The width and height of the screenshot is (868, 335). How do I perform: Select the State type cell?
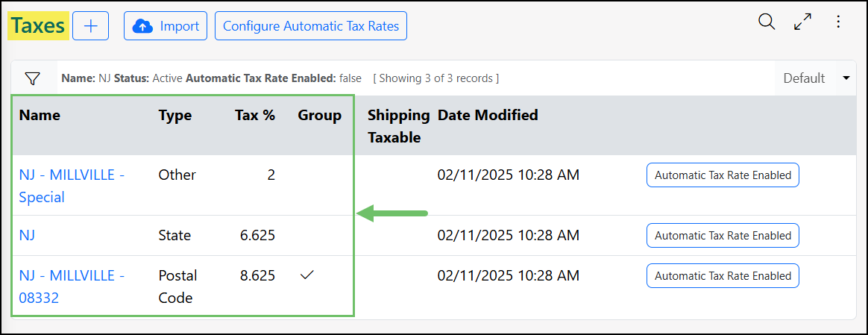[x=174, y=235]
